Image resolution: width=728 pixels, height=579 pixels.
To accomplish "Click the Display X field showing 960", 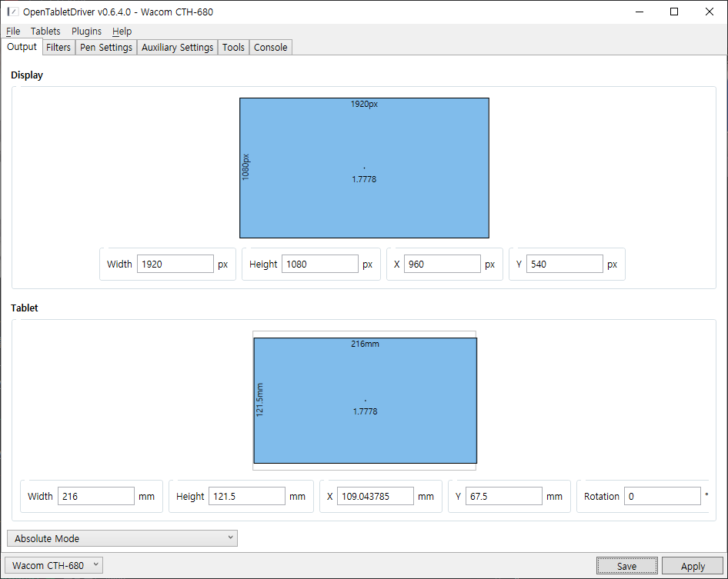I will 442,264.
